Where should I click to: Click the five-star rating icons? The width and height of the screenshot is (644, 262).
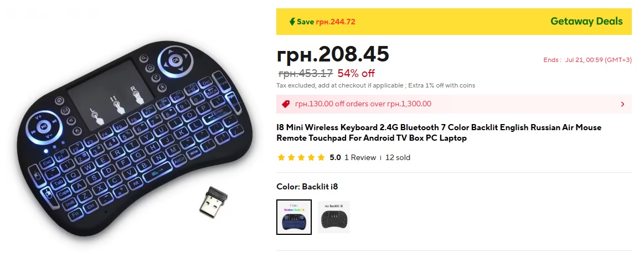tap(301, 157)
